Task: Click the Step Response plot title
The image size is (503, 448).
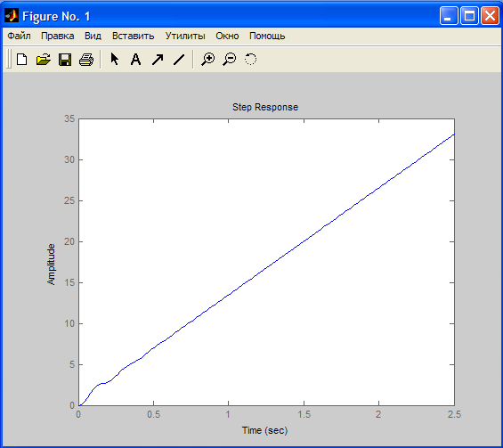Action: click(265, 107)
